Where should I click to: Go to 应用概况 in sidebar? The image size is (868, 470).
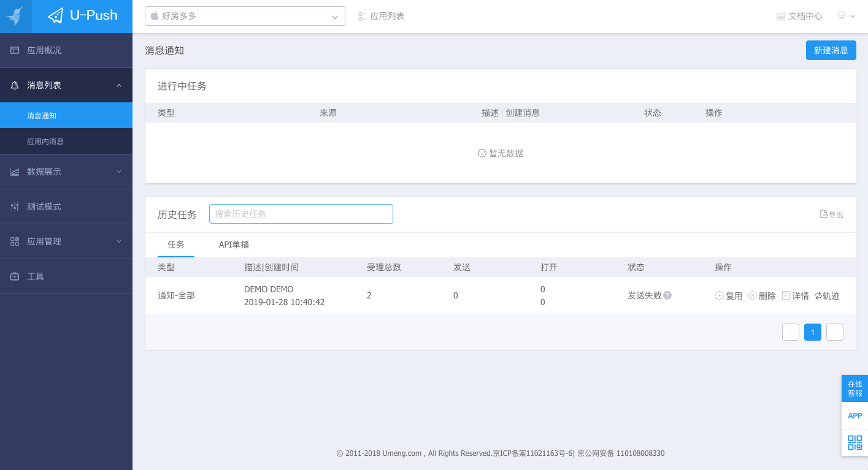click(x=66, y=50)
